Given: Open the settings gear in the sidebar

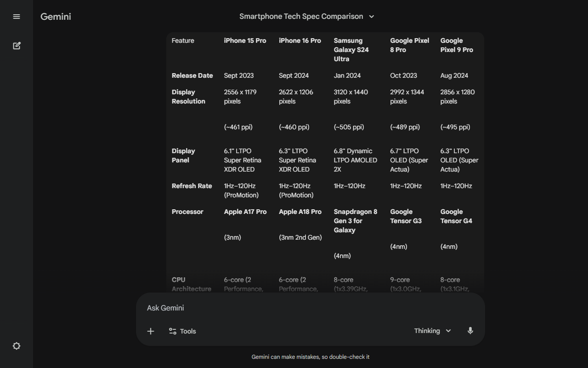Looking at the screenshot, I should click(x=17, y=346).
